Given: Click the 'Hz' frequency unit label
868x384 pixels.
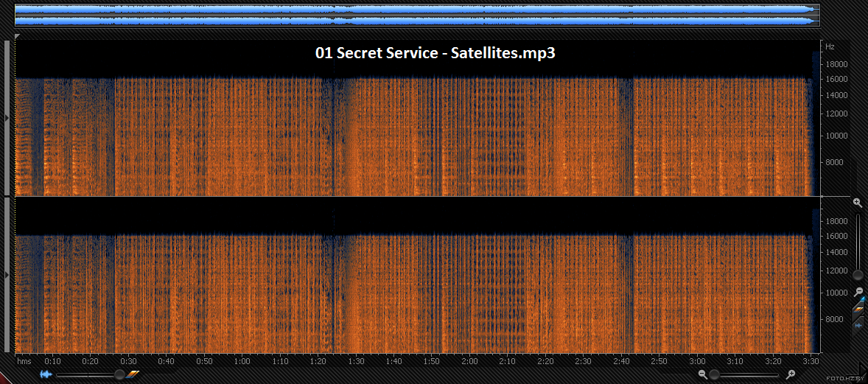Looking at the screenshot, I should click(x=830, y=46).
